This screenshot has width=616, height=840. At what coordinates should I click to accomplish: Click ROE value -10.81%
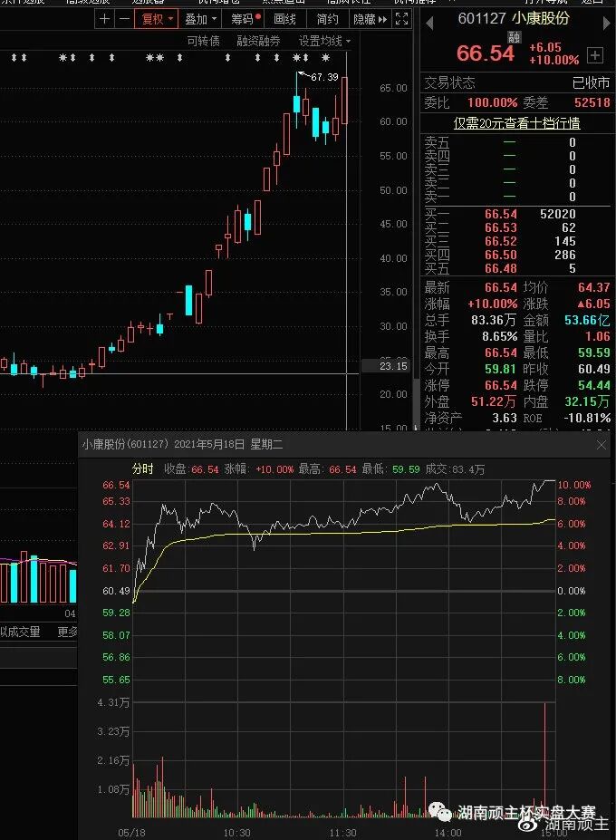pos(587,418)
